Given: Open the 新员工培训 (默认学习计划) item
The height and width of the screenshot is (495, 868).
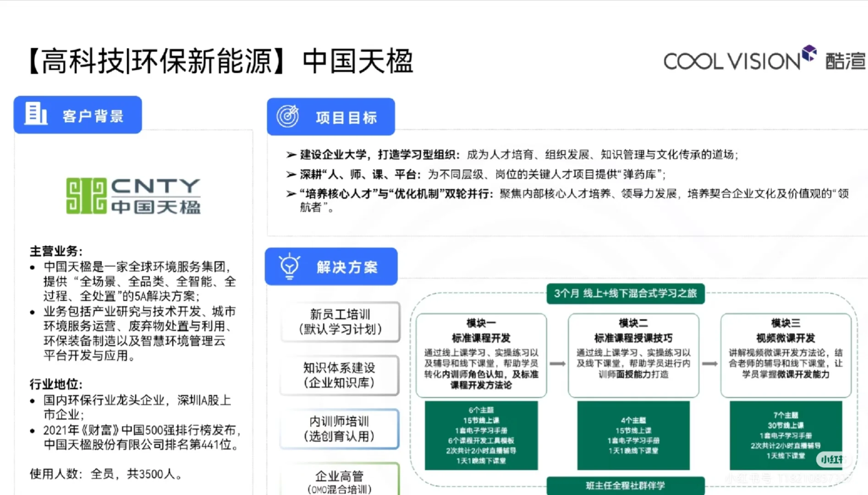Looking at the screenshot, I should (x=340, y=322).
